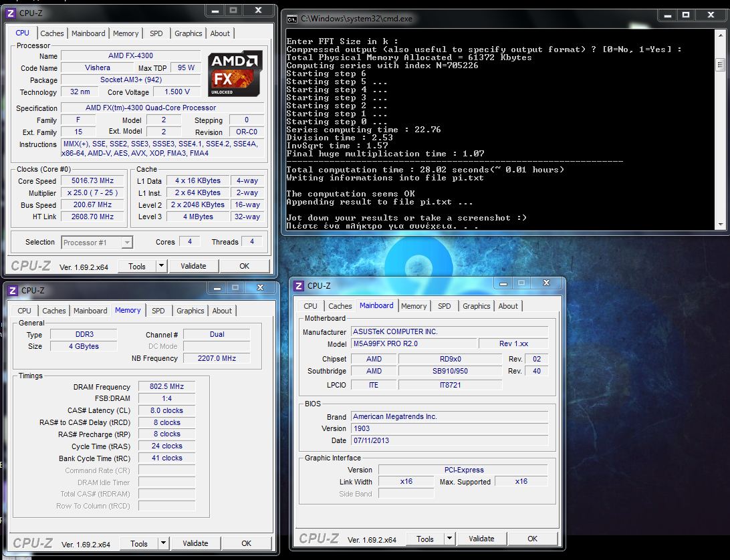730x560 pixels.
Task: Open About tab in Mainboard window
Action: click(x=508, y=306)
